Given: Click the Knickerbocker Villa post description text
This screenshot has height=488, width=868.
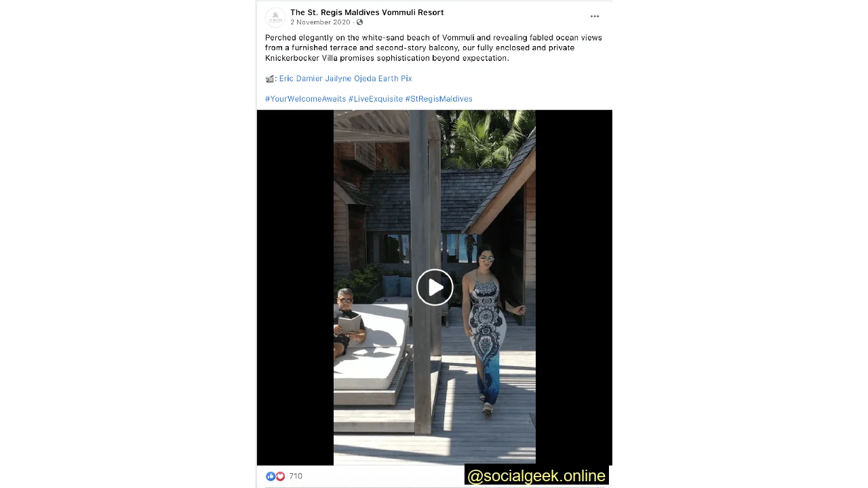Looking at the screenshot, I should (433, 47).
